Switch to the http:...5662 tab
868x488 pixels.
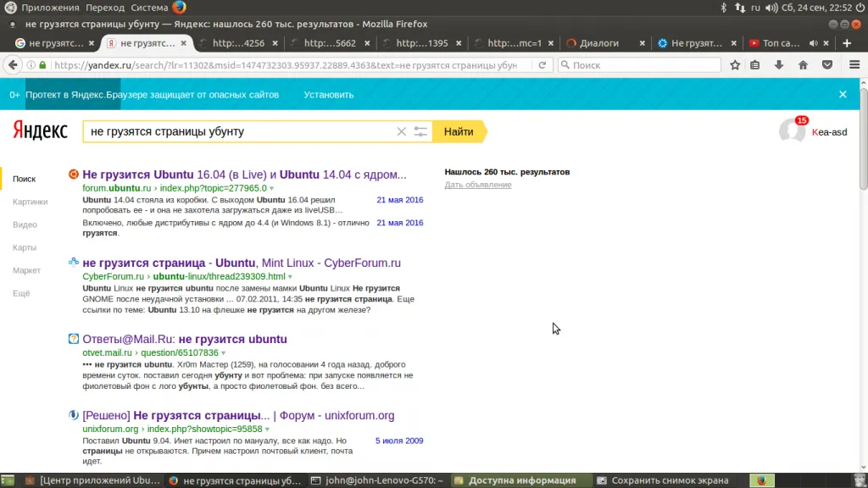coord(330,42)
